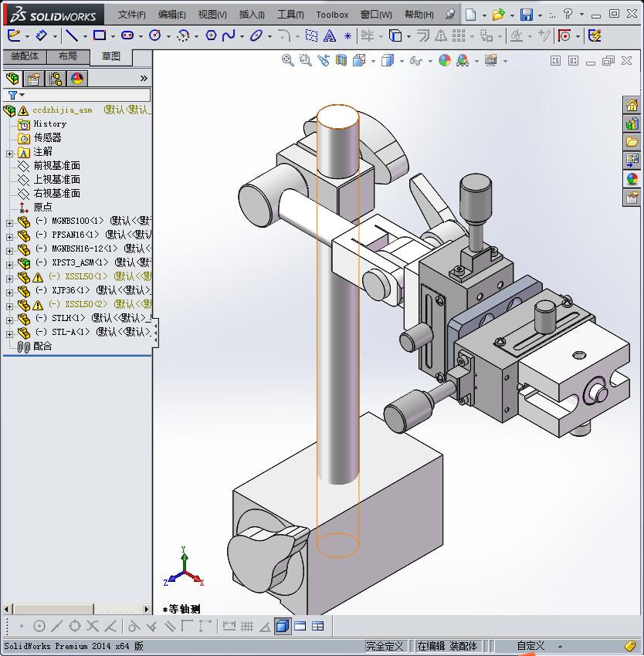Open View Orientation dropdown arrow
The width and height of the screenshot is (644, 656).
point(373,61)
